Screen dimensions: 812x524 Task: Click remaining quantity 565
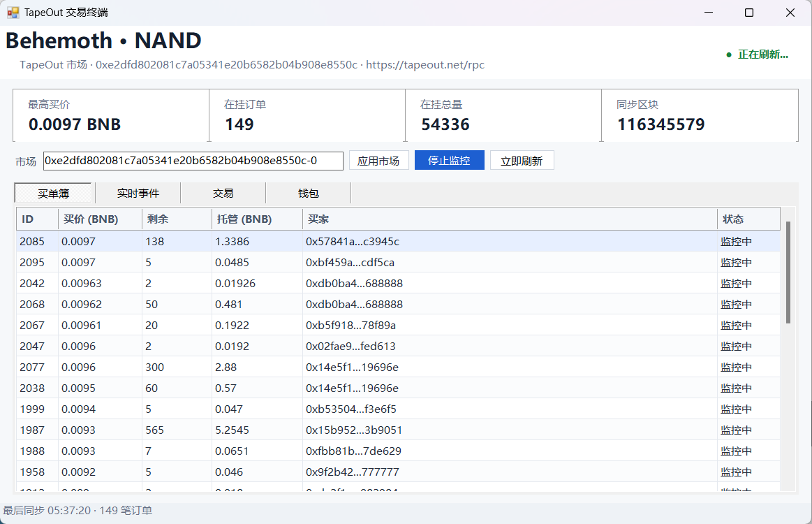[x=154, y=430]
